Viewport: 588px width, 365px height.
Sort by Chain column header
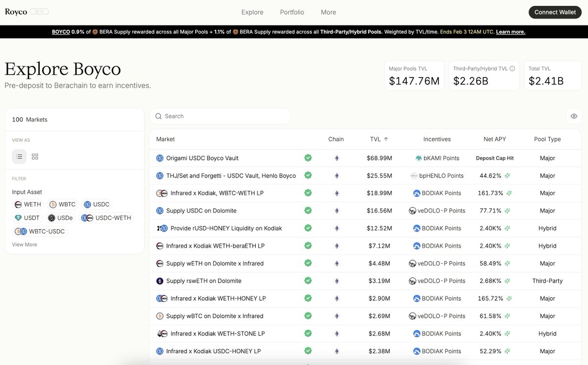pyautogui.click(x=336, y=139)
